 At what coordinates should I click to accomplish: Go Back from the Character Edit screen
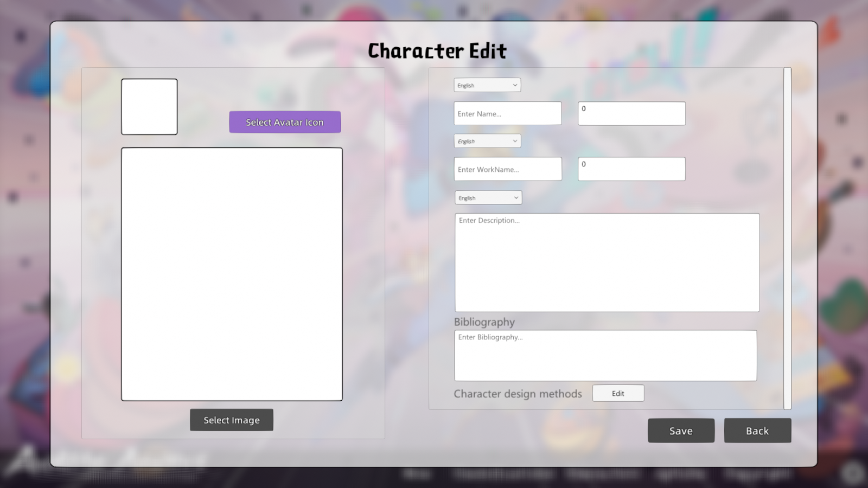tap(757, 431)
